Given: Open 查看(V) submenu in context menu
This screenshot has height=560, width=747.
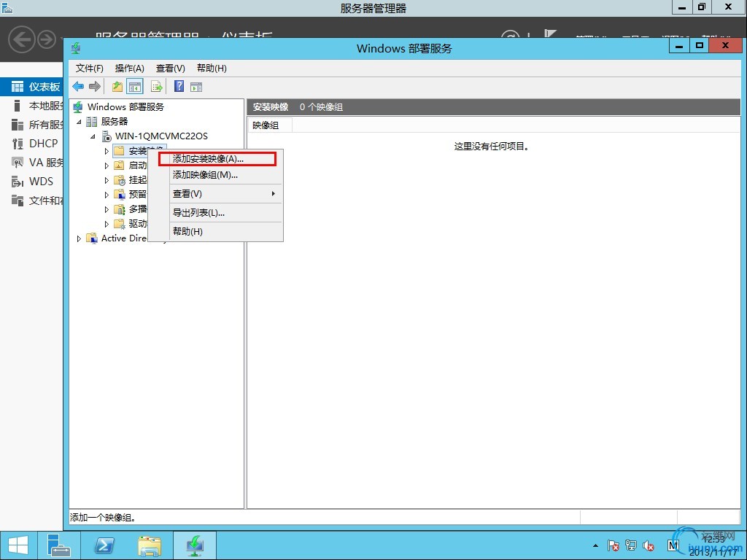Looking at the screenshot, I should [216, 194].
